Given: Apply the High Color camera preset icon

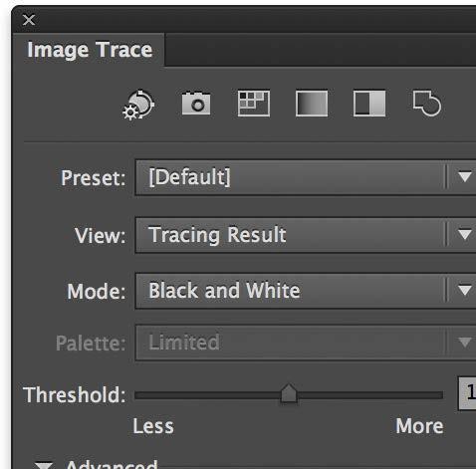Looking at the screenshot, I should (196, 104).
